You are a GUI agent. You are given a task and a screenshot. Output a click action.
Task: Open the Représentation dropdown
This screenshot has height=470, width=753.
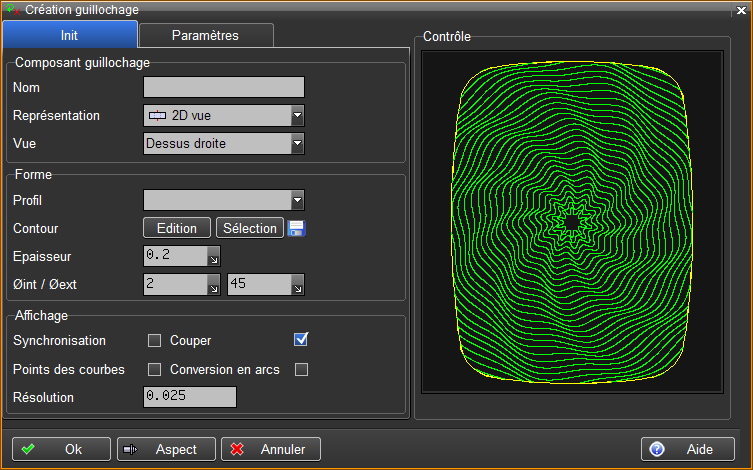tap(298, 116)
